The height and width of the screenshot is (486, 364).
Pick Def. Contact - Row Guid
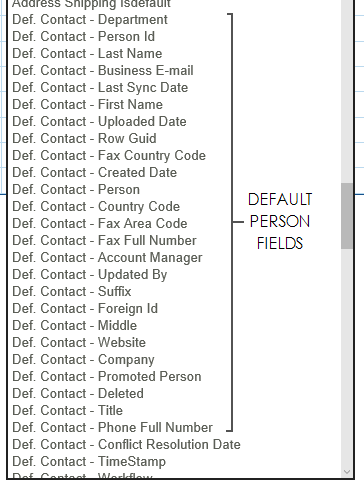[84, 138]
